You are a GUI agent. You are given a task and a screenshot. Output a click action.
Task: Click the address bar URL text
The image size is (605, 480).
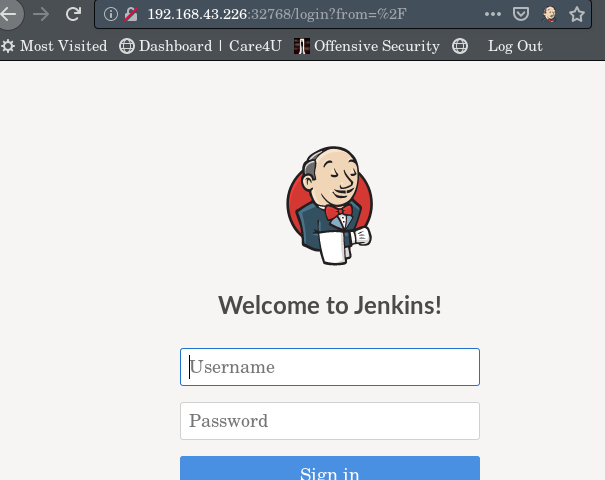(x=277, y=14)
